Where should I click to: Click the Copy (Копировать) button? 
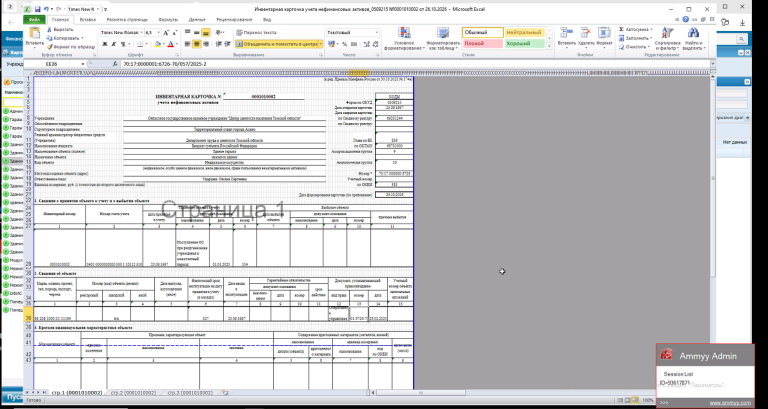click(65, 38)
